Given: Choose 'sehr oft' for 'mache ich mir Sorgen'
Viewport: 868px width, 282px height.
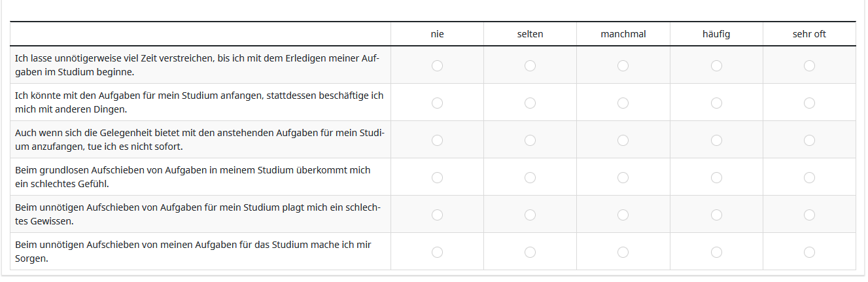Looking at the screenshot, I should [x=809, y=252].
